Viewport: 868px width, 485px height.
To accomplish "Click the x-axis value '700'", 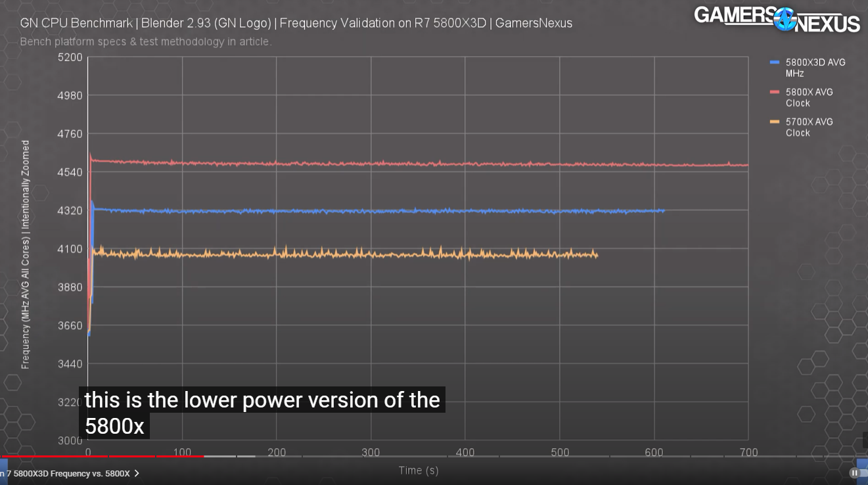I will pos(748,452).
